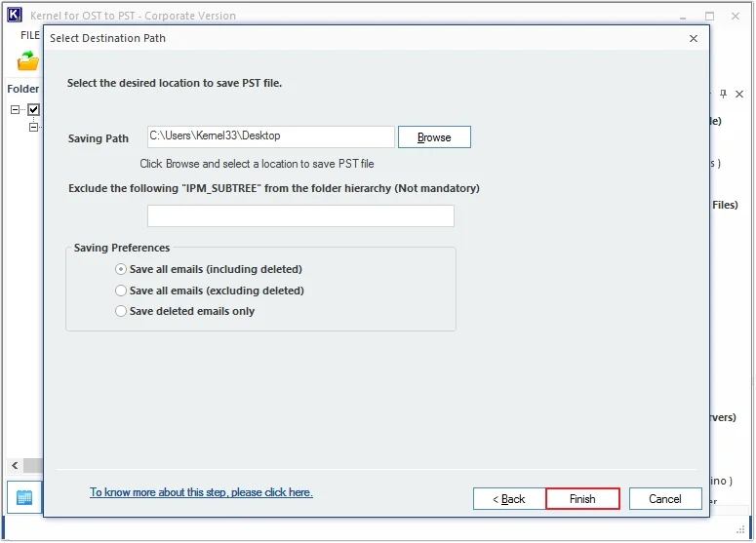Toggle the root folder checkbox in tree
Screen dimensions: 756x543
tap(33, 109)
